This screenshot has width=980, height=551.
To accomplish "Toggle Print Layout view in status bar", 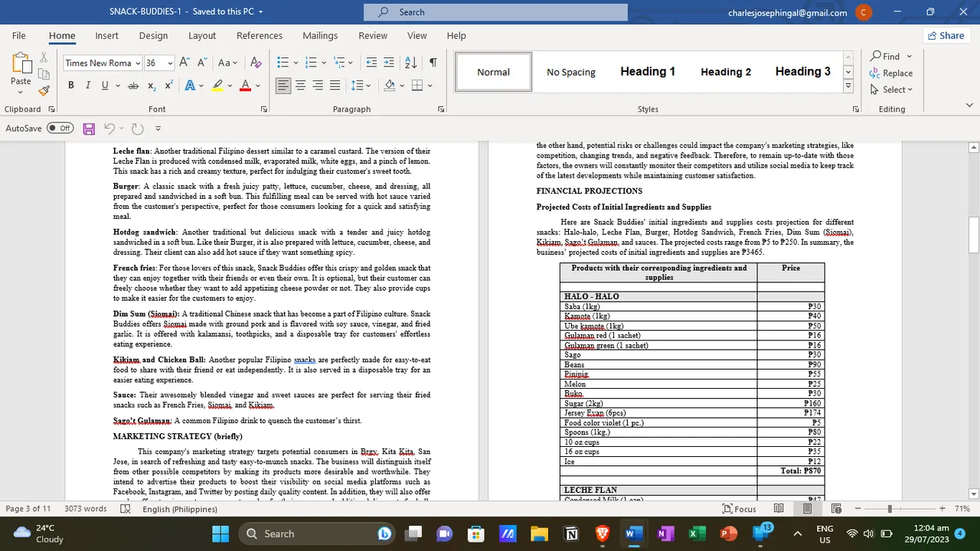I will [808, 509].
